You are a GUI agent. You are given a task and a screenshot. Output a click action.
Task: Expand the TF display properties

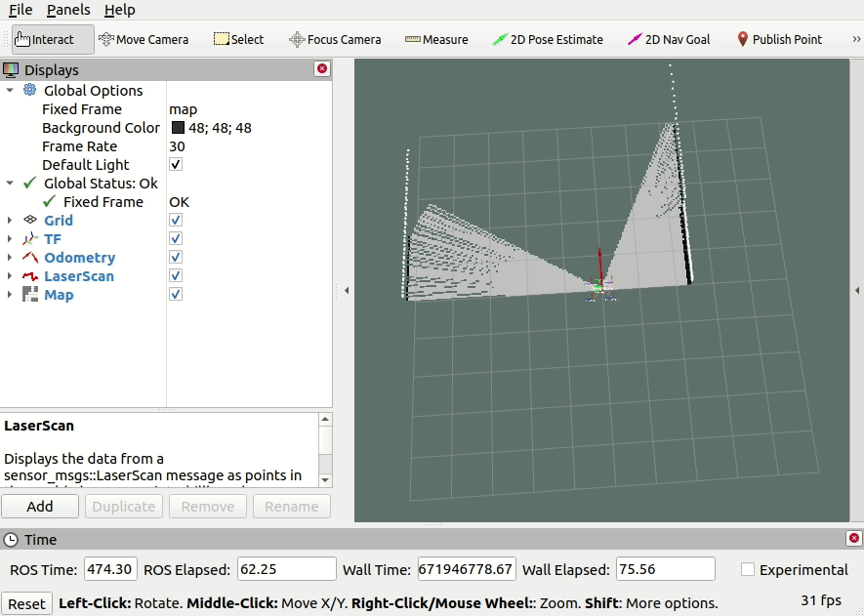[10, 238]
